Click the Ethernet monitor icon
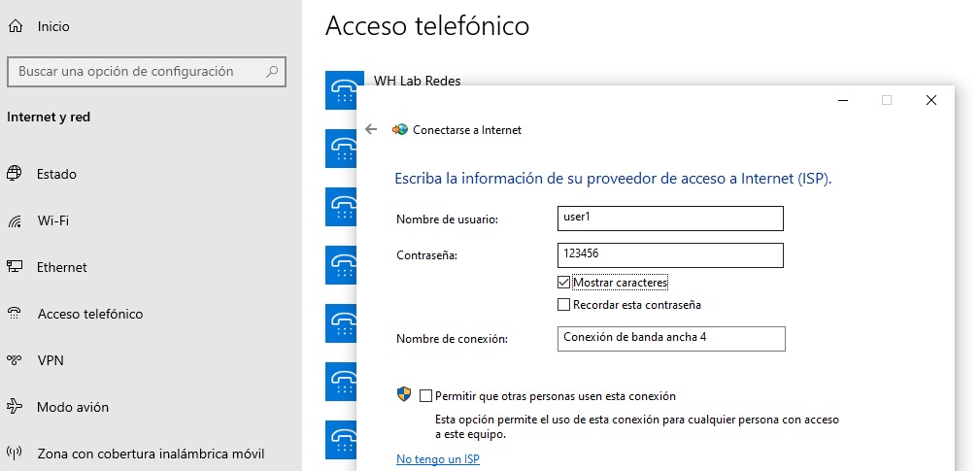 15,267
